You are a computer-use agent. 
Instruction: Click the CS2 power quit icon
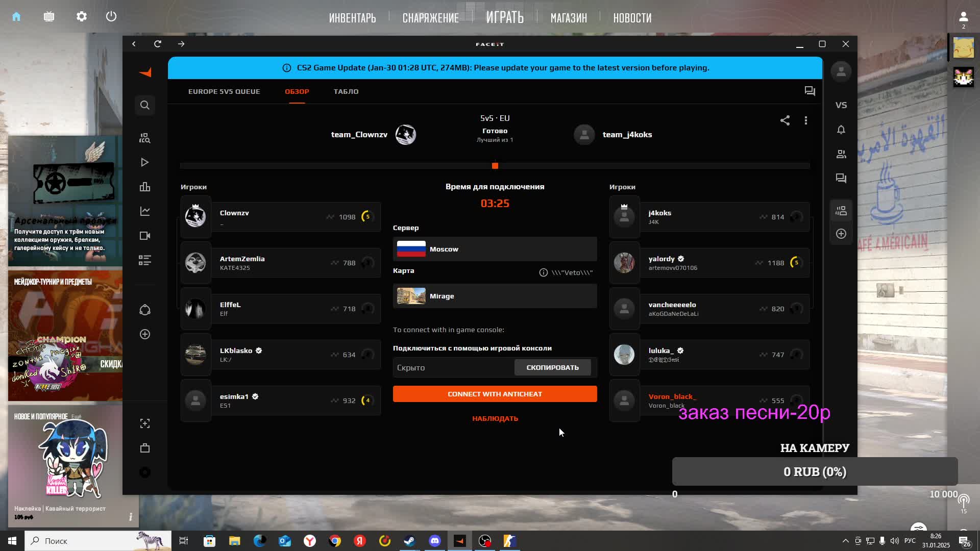point(111,16)
